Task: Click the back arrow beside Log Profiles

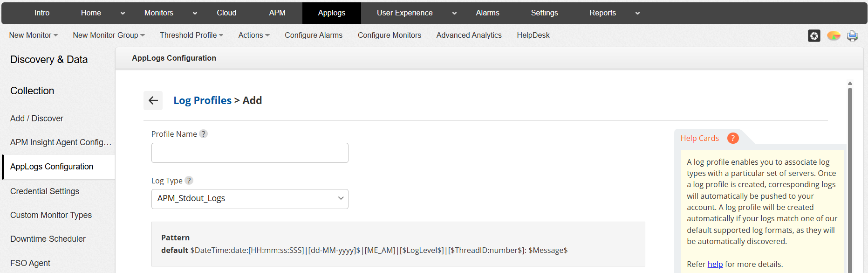Action: pyautogui.click(x=153, y=100)
